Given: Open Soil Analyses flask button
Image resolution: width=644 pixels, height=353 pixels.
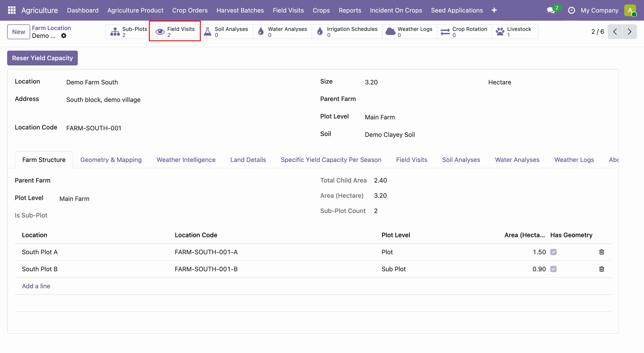Looking at the screenshot, I should tap(226, 32).
